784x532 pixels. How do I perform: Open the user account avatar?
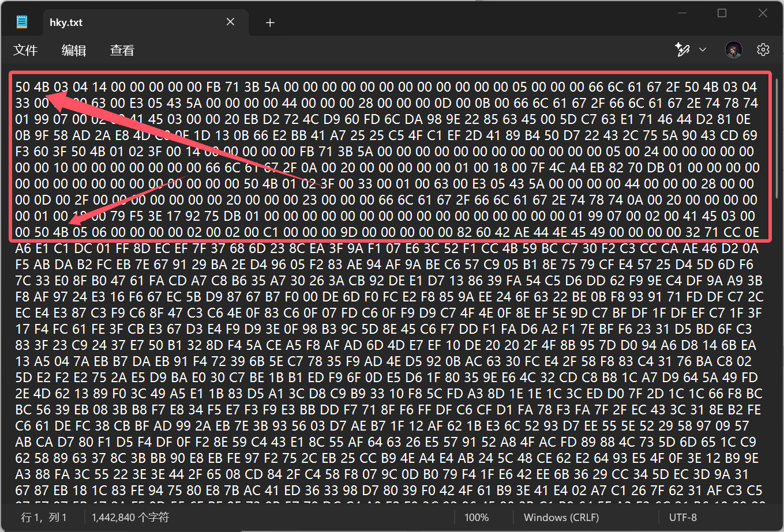733,50
